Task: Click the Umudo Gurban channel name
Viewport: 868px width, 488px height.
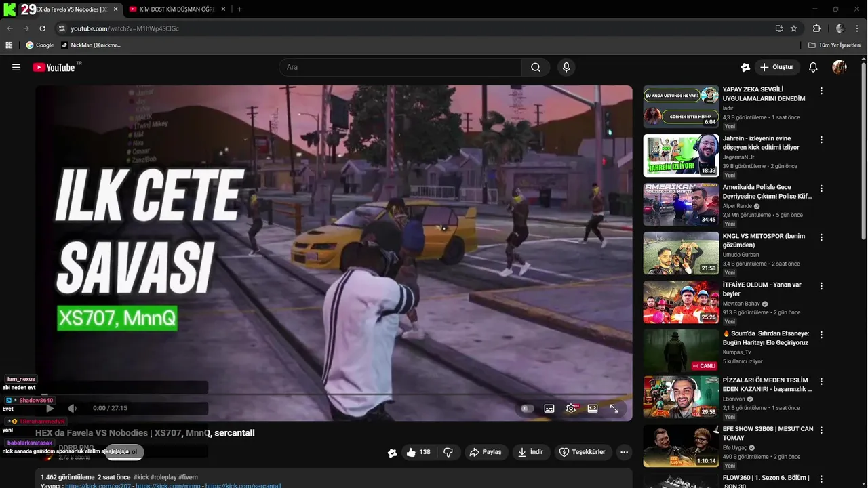Action: 741,255
